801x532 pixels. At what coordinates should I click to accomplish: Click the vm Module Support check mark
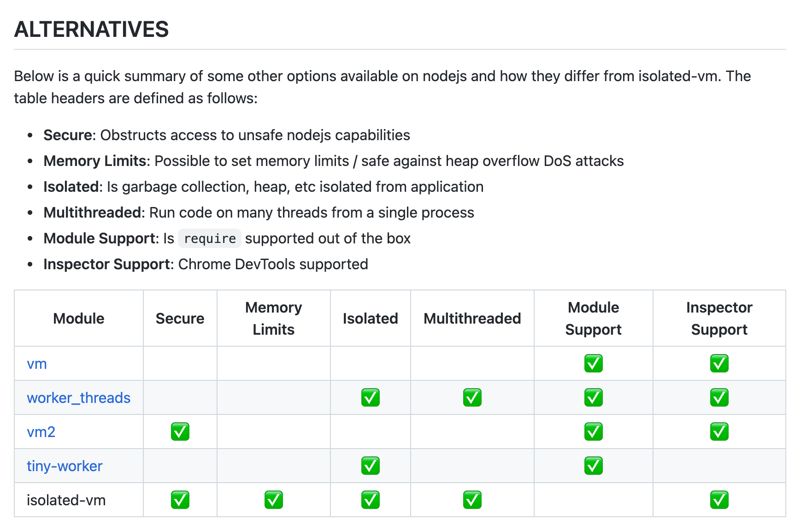click(x=593, y=364)
